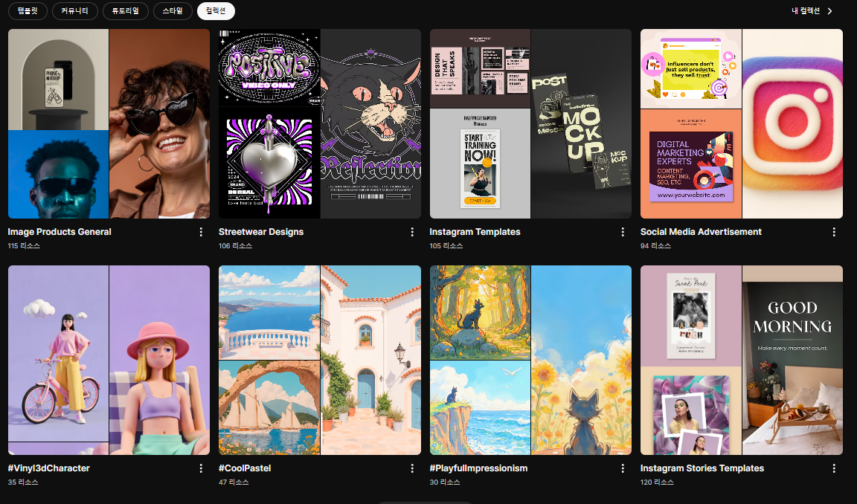Image resolution: width=857 pixels, height=504 pixels.
Task: Click the Digital Marketing Experts thumbnail
Action: [x=691, y=164]
